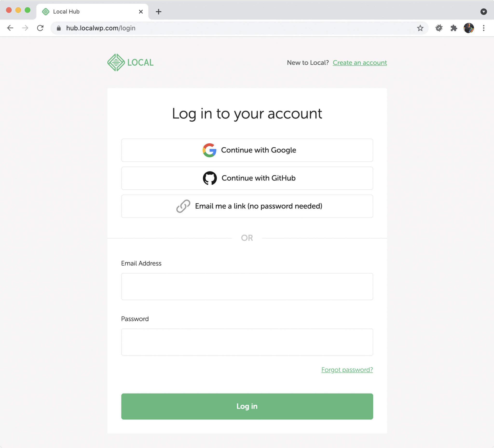Open the browser dropdown arrow at top right
The width and height of the screenshot is (494, 448).
(x=483, y=12)
